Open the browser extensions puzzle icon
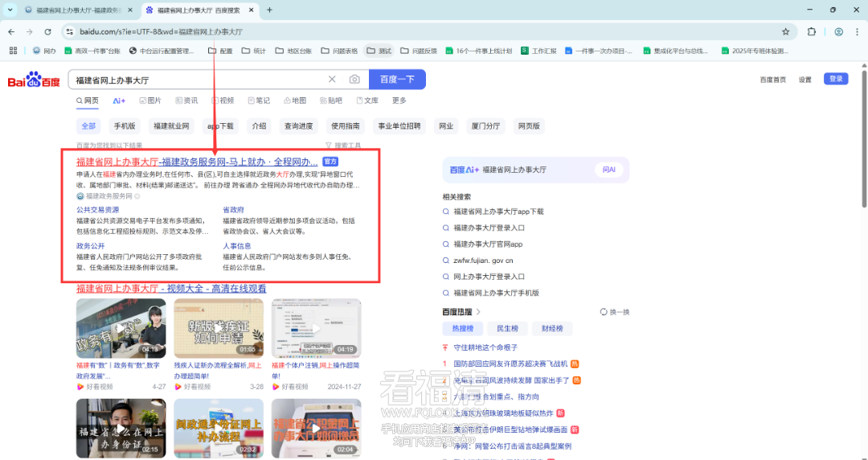The image size is (868, 460). pyautogui.click(x=811, y=32)
